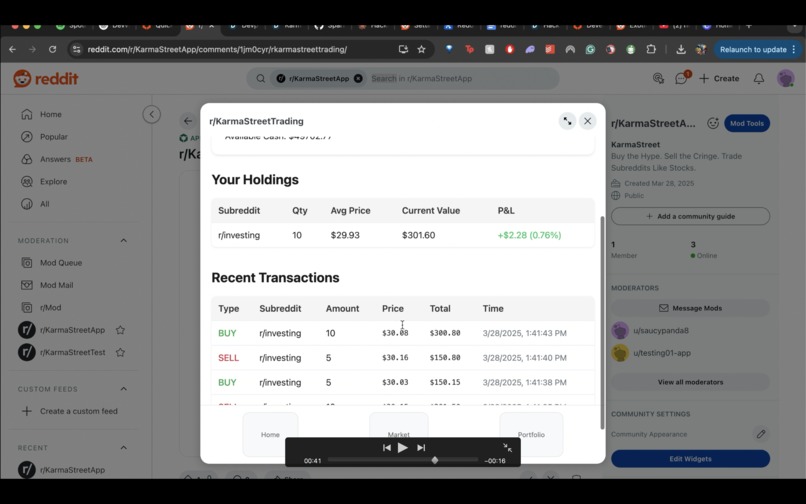Click the dialog's vertical scrollbar
The width and height of the screenshot is (806, 504).
point(602,322)
